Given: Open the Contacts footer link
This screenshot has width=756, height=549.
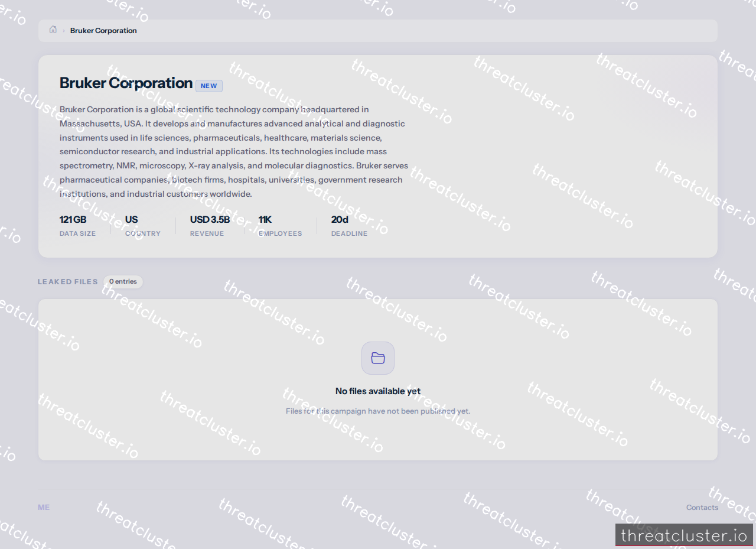Looking at the screenshot, I should coord(702,508).
